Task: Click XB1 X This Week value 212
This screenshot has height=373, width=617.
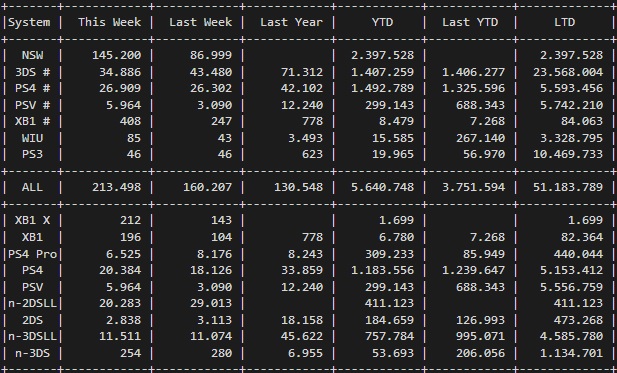Action: [x=131, y=220]
